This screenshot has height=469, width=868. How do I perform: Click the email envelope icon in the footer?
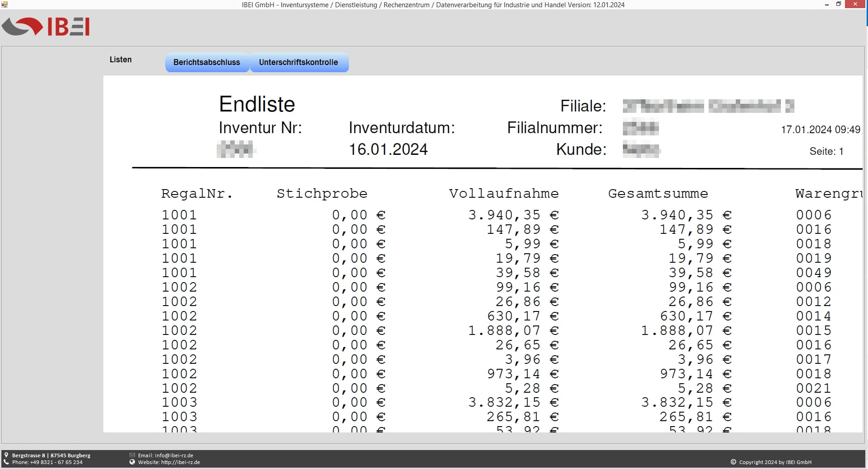[x=132, y=455]
